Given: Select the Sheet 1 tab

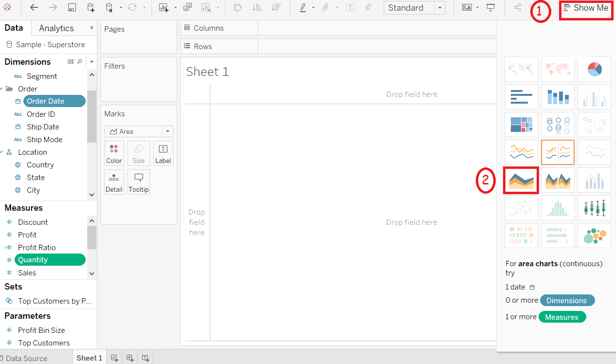Looking at the screenshot, I should coord(90,358).
